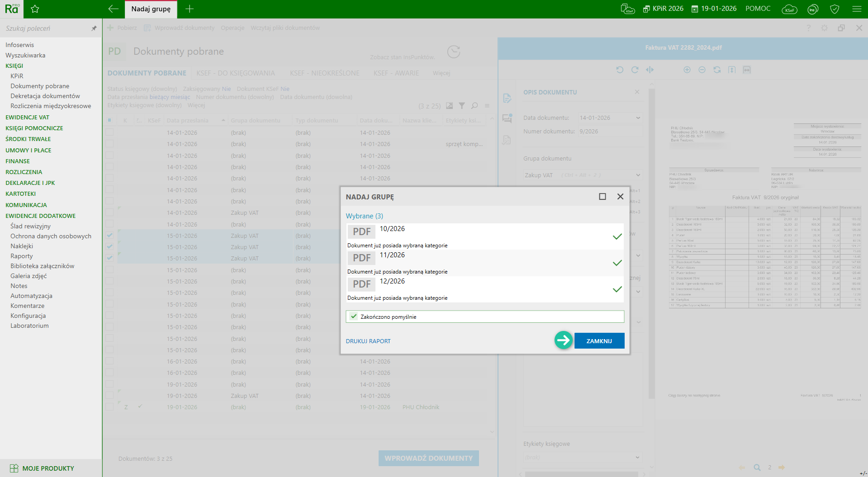This screenshot has width=868, height=477.
Task: Maximize the Nadaj grupę dialog
Action: [602, 197]
